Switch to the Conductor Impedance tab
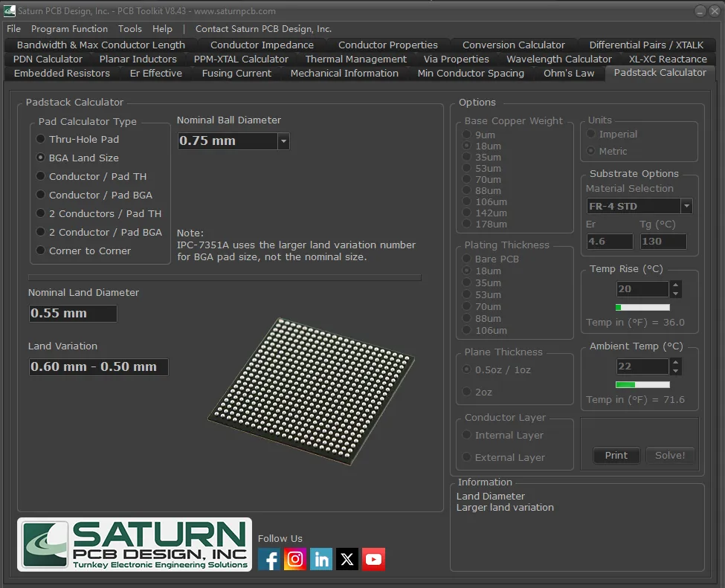Image resolution: width=725 pixels, height=588 pixels. click(262, 45)
